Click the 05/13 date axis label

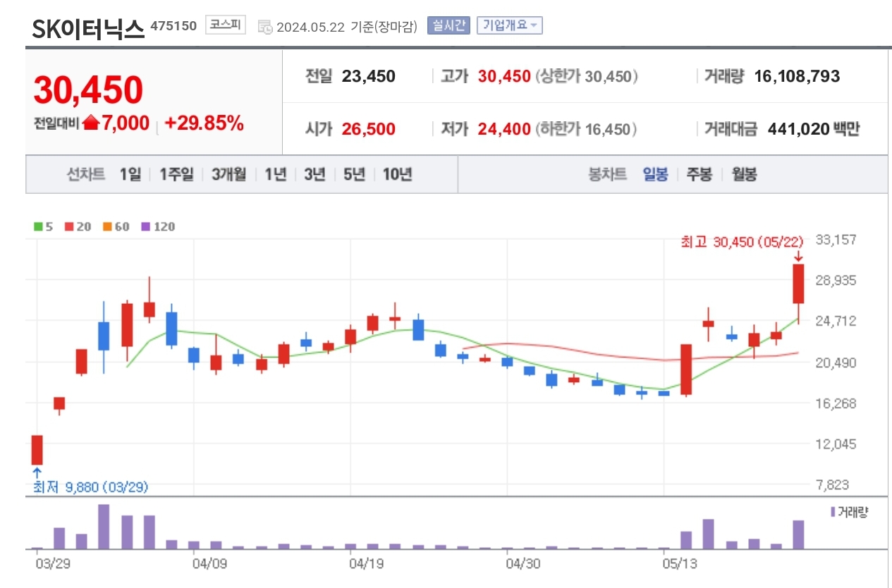tap(680, 564)
